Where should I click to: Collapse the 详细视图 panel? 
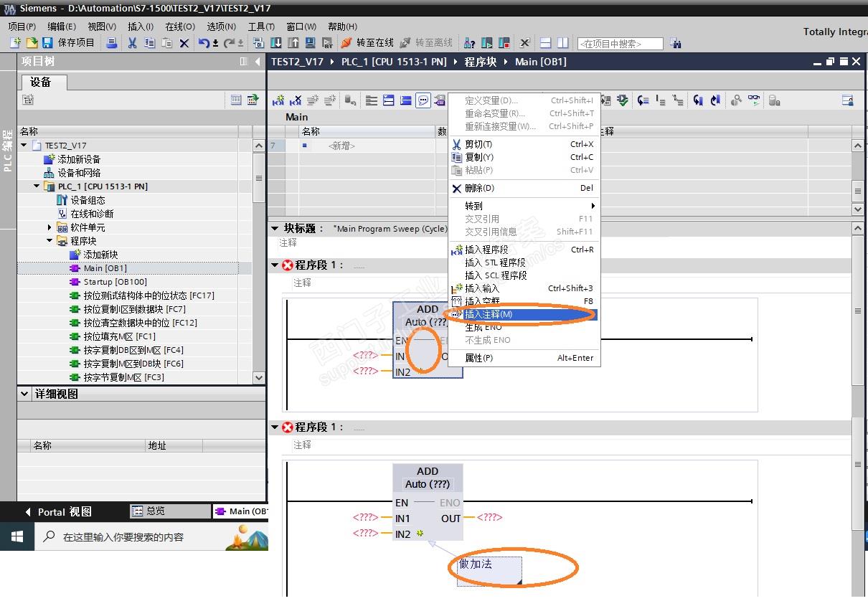(24, 394)
